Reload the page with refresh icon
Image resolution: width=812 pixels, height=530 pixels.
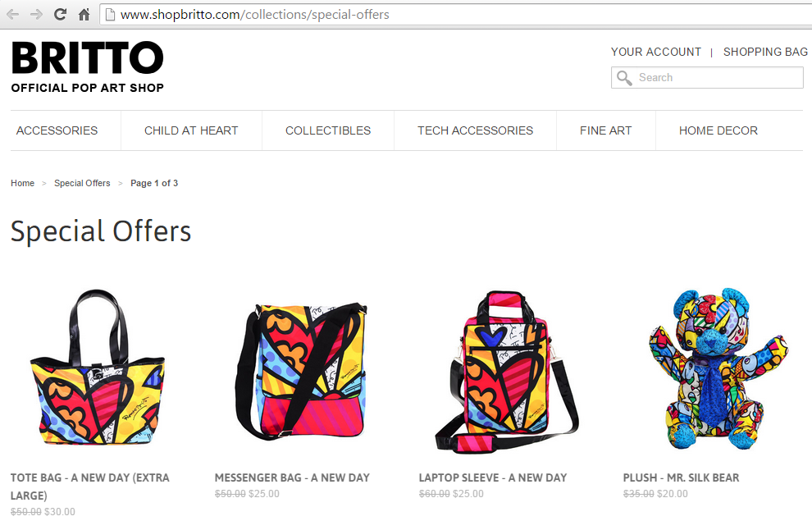point(60,15)
